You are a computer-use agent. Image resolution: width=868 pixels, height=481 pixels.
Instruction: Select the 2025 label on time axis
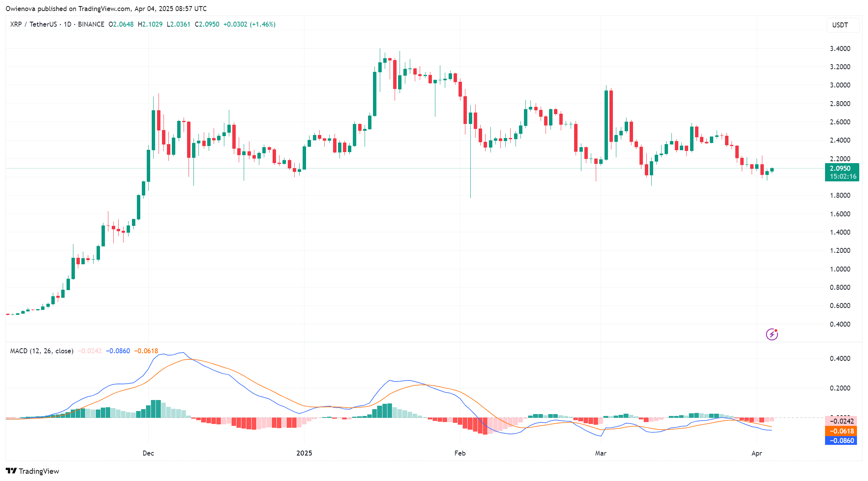coord(304,453)
